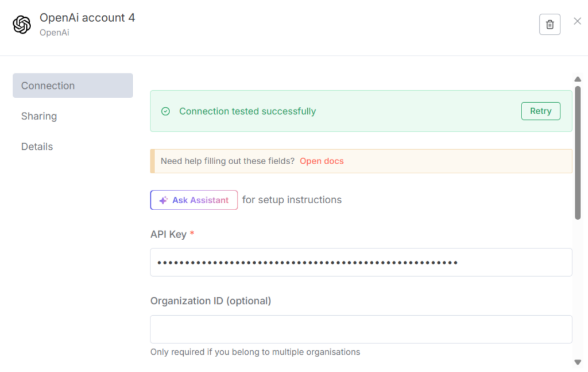Focus the API Key field
The height and width of the screenshot is (372, 588).
[x=361, y=262]
